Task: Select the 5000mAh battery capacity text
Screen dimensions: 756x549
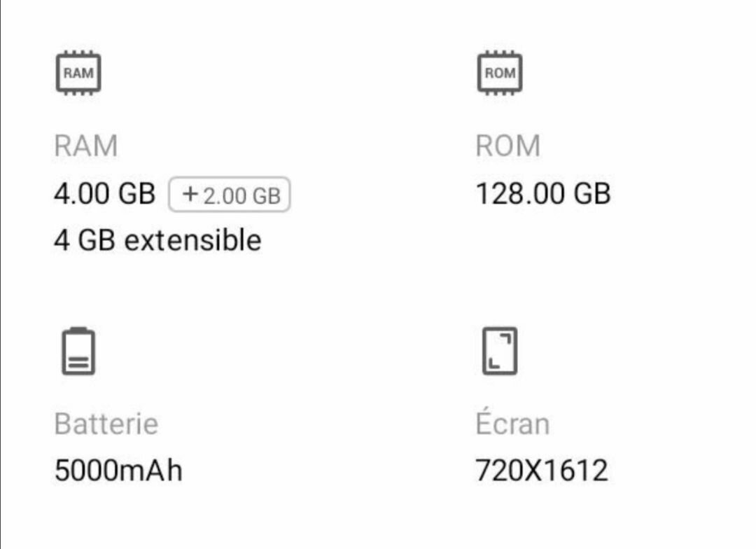Action: pos(118,471)
